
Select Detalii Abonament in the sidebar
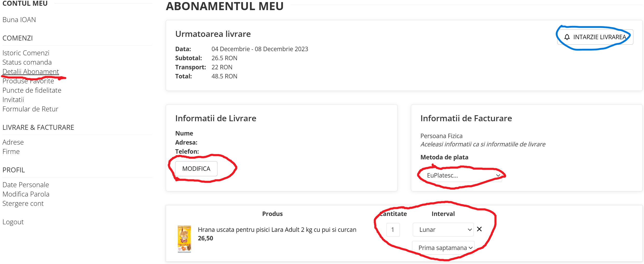31,72
